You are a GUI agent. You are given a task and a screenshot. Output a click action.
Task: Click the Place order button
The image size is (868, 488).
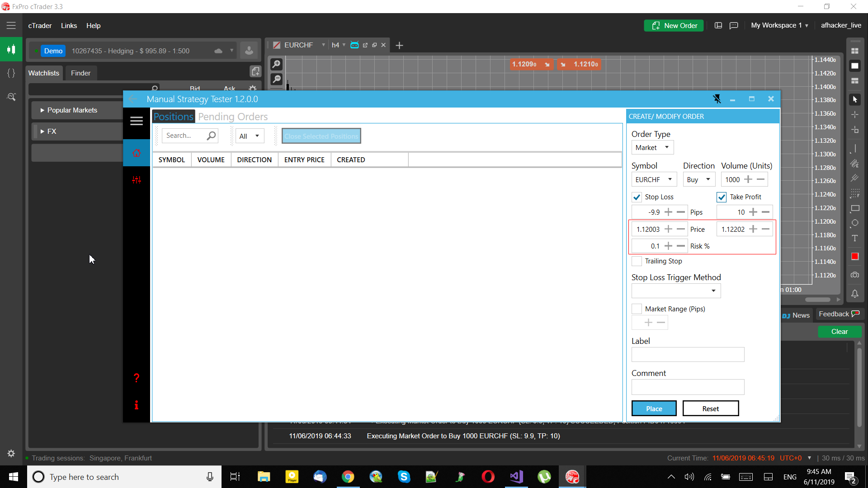654,408
